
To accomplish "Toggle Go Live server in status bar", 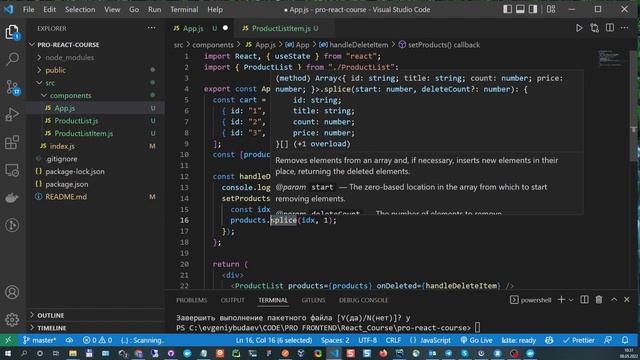I will click(476, 340).
